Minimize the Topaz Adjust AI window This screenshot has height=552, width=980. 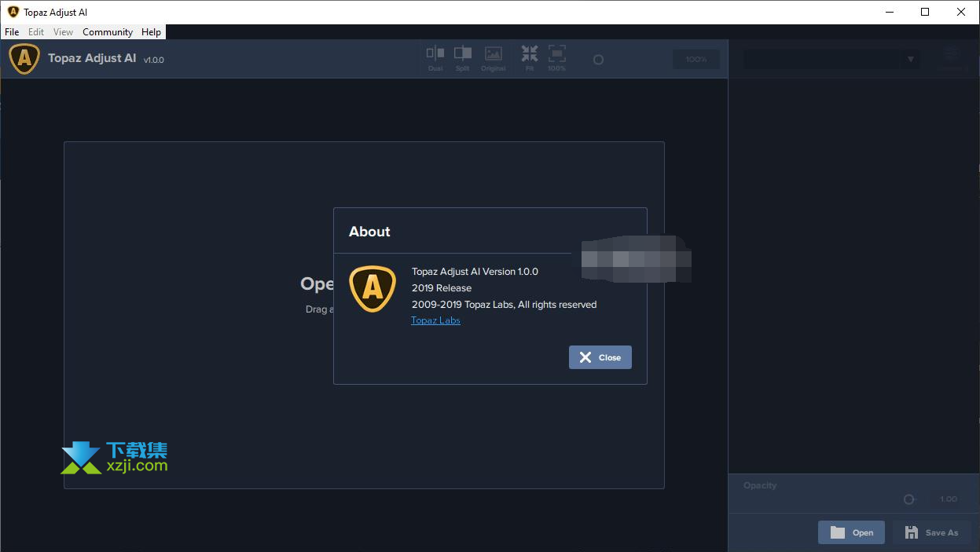pos(890,12)
